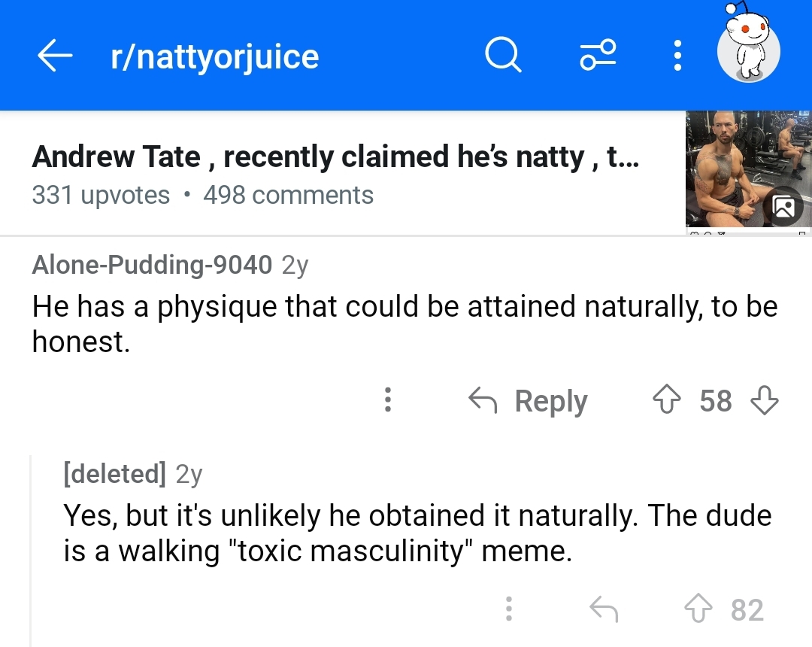Open Alone-Pudding-9040's user profile
This screenshot has height=647, width=812.
[x=152, y=265]
